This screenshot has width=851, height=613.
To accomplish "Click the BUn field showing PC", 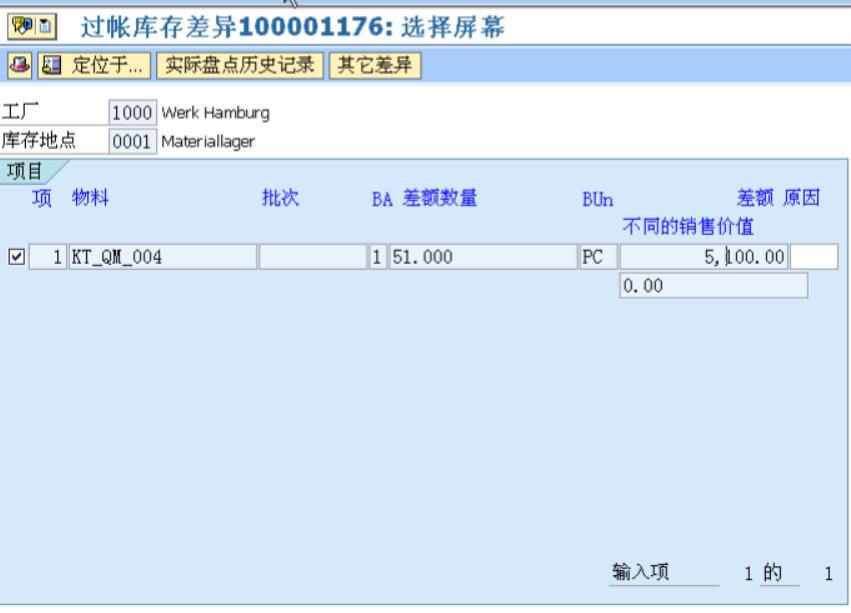I will coord(597,256).
